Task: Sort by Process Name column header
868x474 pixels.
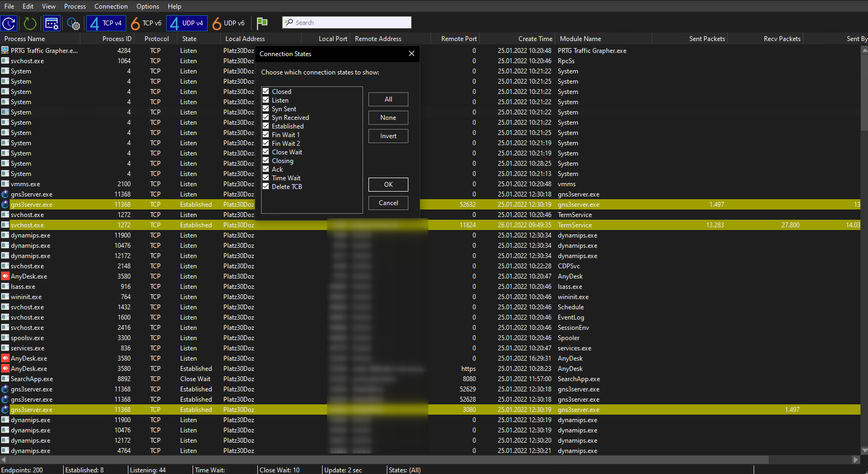Action: click(40, 39)
